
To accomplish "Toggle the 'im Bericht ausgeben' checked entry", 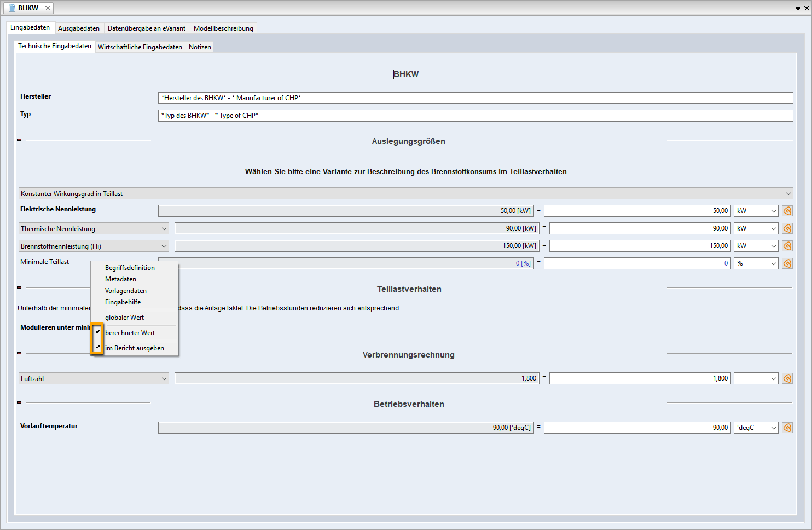I will click(x=134, y=348).
